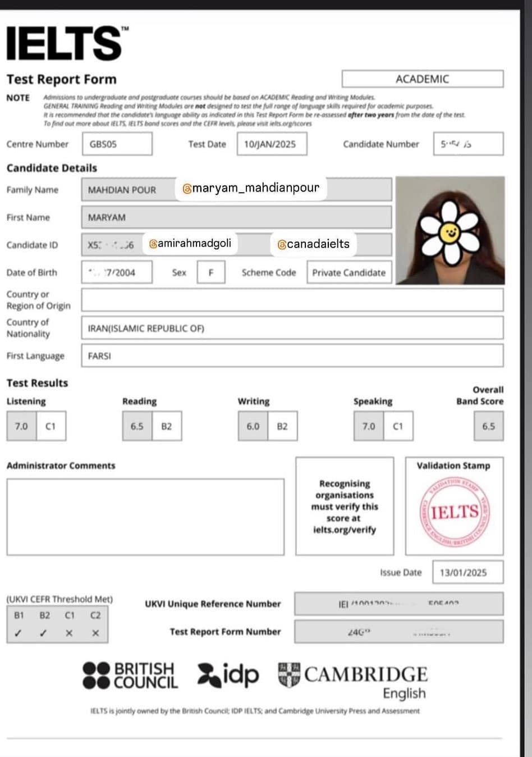Click the Listening score 7.0
The height and width of the screenshot is (757, 532).
coord(21,426)
